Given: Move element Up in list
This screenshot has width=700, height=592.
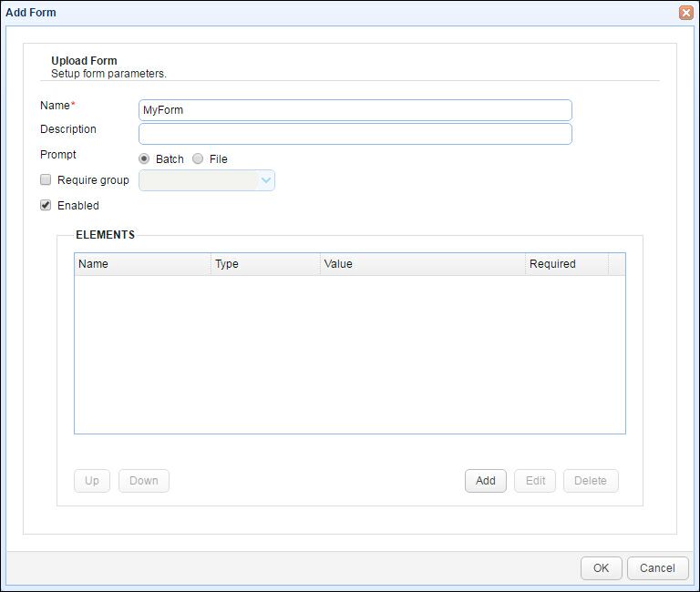Looking at the screenshot, I should click(x=92, y=481).
